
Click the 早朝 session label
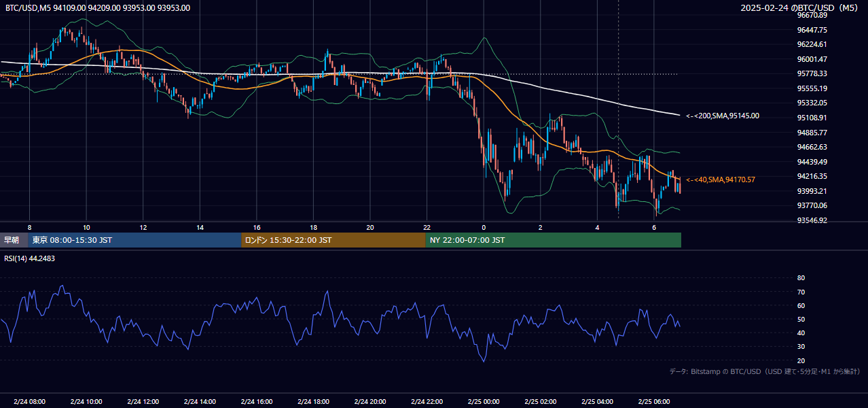12,240
